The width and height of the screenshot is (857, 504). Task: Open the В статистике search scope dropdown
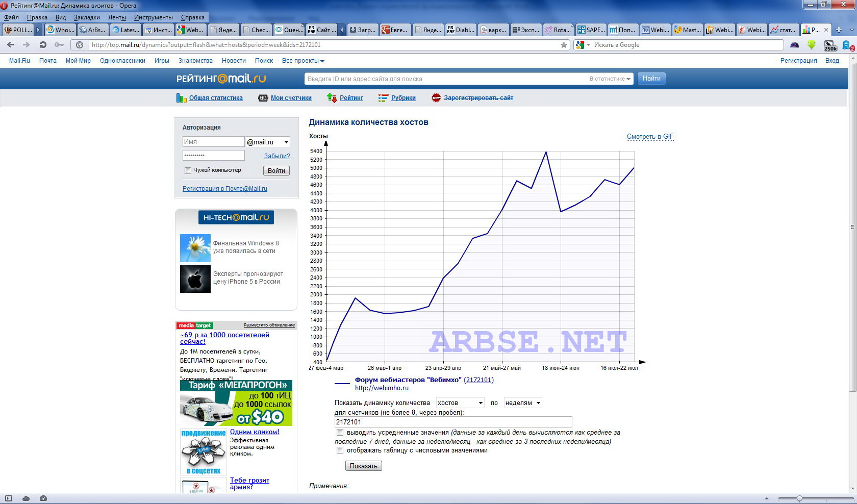610,79
